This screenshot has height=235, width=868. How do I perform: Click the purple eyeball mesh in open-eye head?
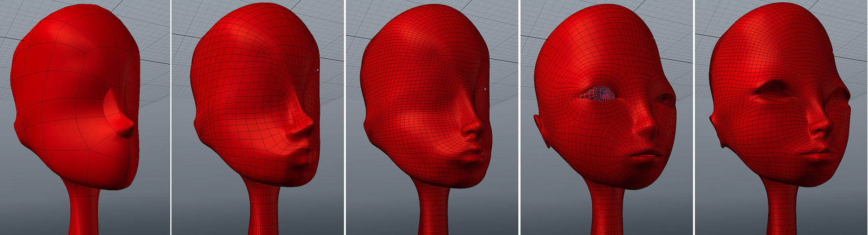coord(597,94)
